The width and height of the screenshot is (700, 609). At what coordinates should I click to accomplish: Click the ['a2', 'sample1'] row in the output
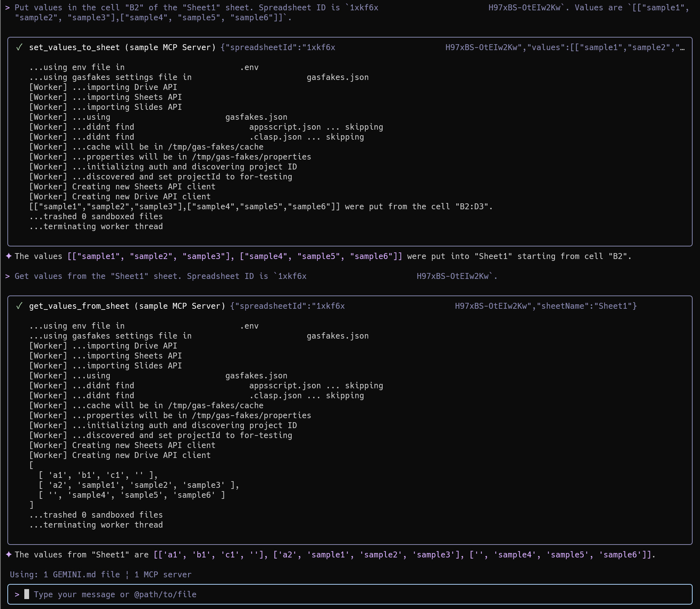139,485
